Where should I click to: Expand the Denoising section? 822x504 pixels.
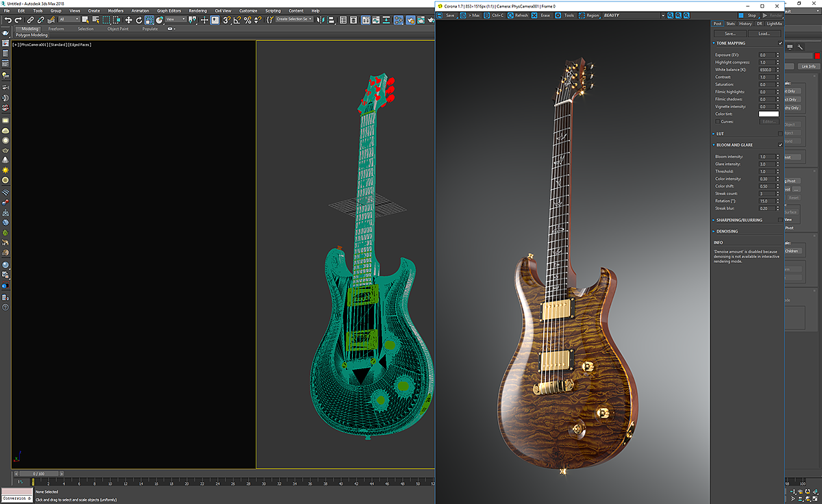point(727,231)
